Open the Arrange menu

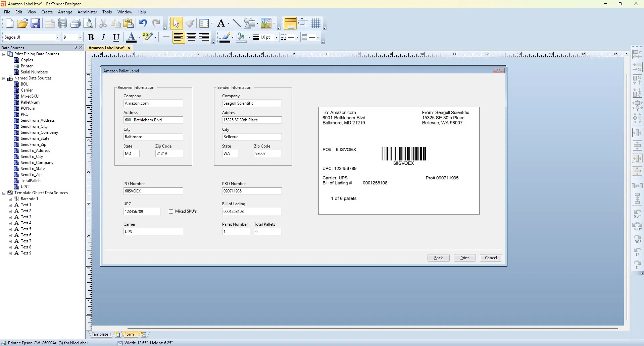(x=65, y=12)
